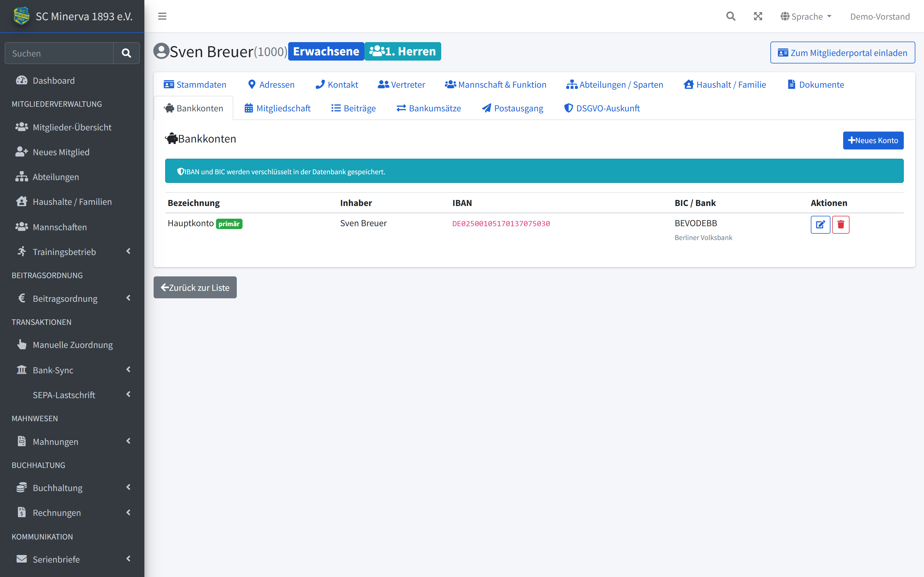Expand SEPA-Lastschrift menu section
Screen dimensions: 924x577
point(72,395)
